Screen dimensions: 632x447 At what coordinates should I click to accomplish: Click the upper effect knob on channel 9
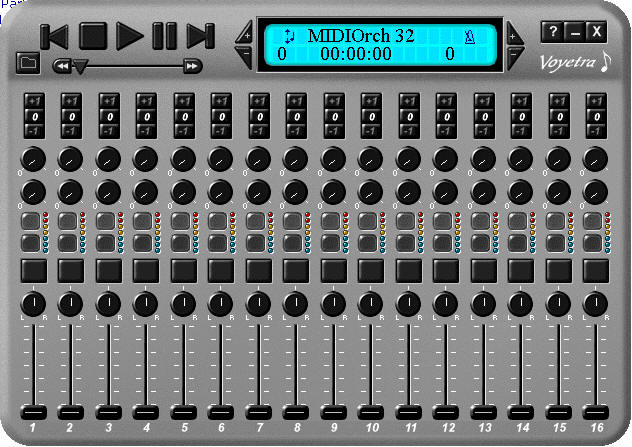point(333,159)
